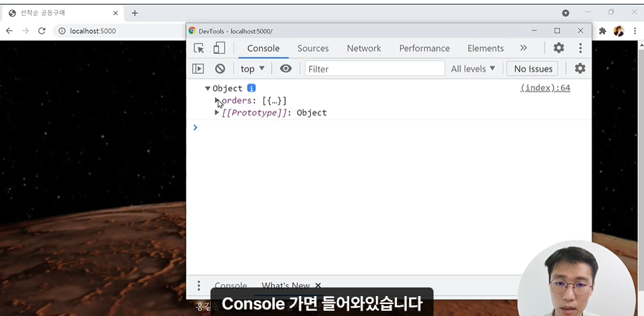
Task: Expand more DevTools tabs chevron
Action: (523, 48)
